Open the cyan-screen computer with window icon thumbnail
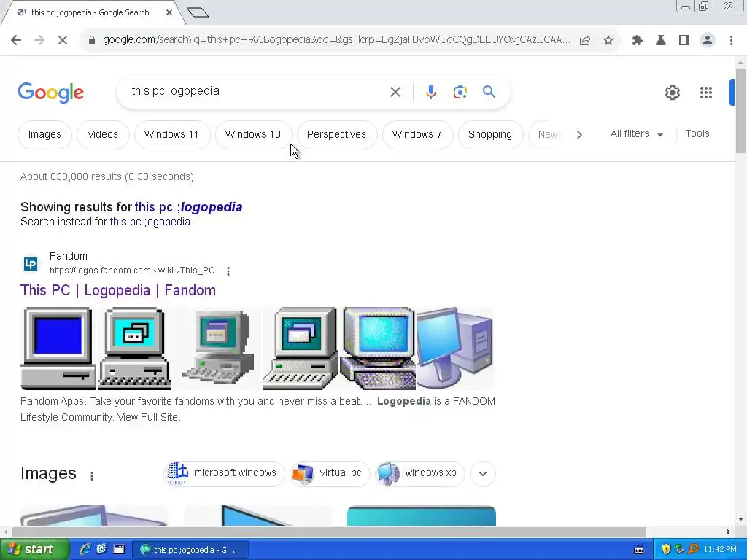747x560 pixels. click(135, 349)
